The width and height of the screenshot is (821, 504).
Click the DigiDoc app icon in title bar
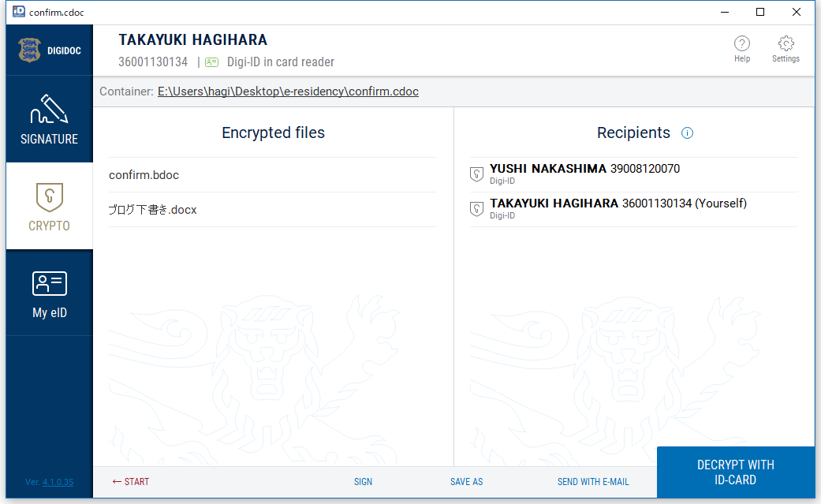pos(19,12)
